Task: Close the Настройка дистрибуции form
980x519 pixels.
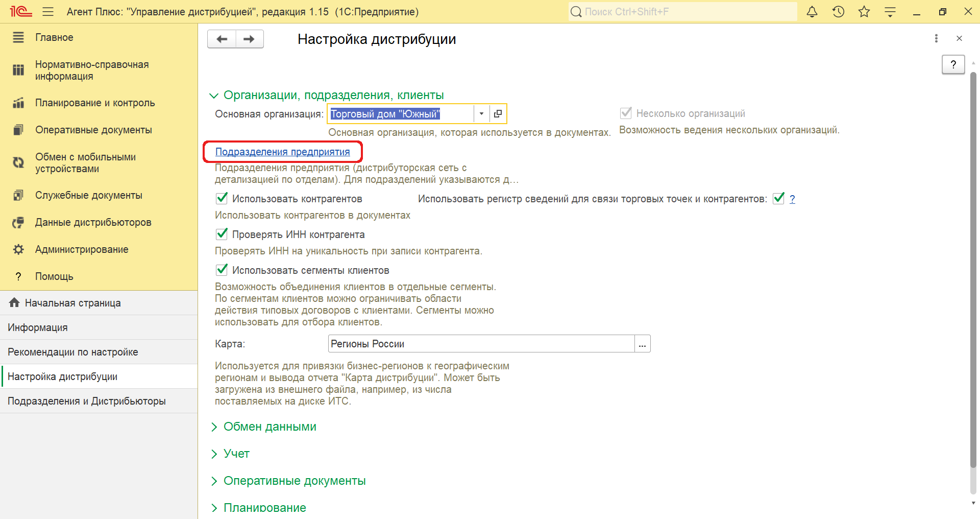Action: click(x=959, y=38)
